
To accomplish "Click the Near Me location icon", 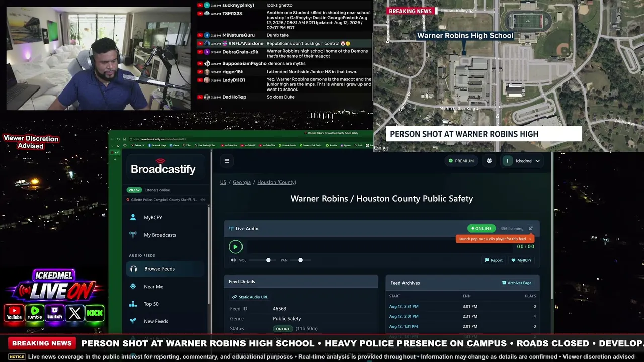I will pos(133,287).
